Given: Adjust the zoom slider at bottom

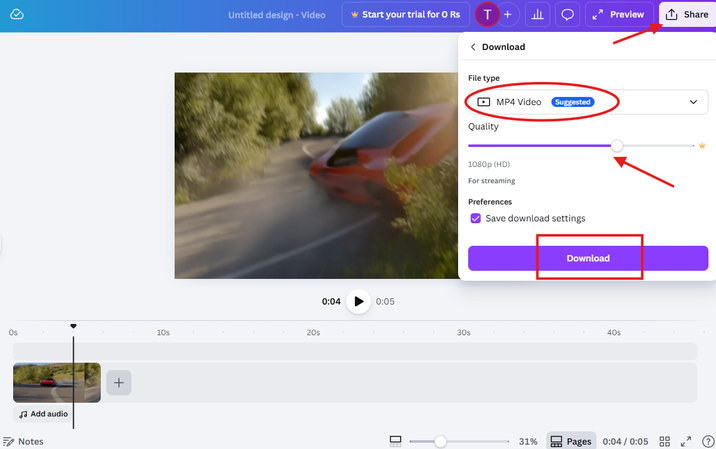Looking at the screenshot, I should [x=440, y=441].
